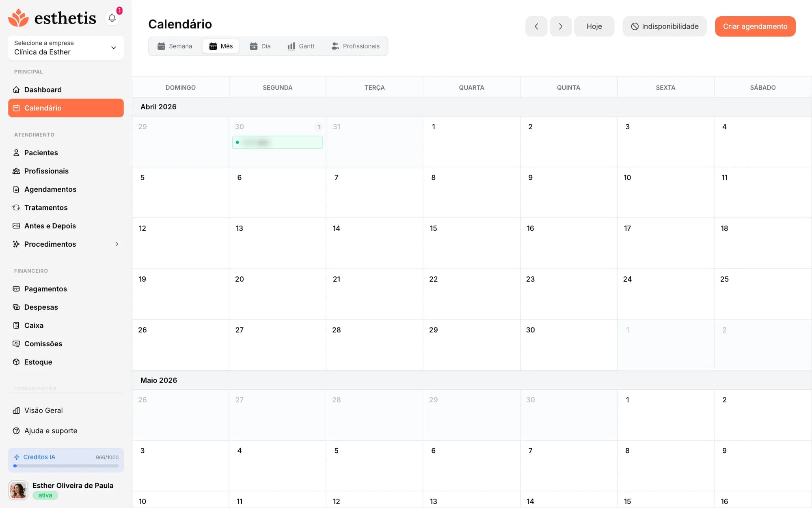Switch to the Gantt view tab
The height and width of the screenshot is (508, 812).
click(x=301, y=46)
